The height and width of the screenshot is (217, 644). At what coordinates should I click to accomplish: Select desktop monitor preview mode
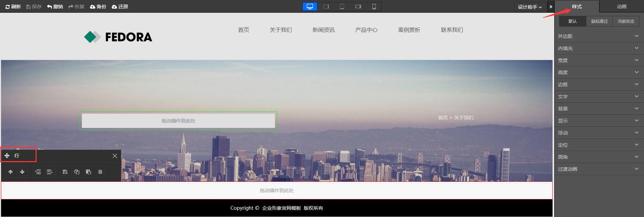tap(310, 7)
